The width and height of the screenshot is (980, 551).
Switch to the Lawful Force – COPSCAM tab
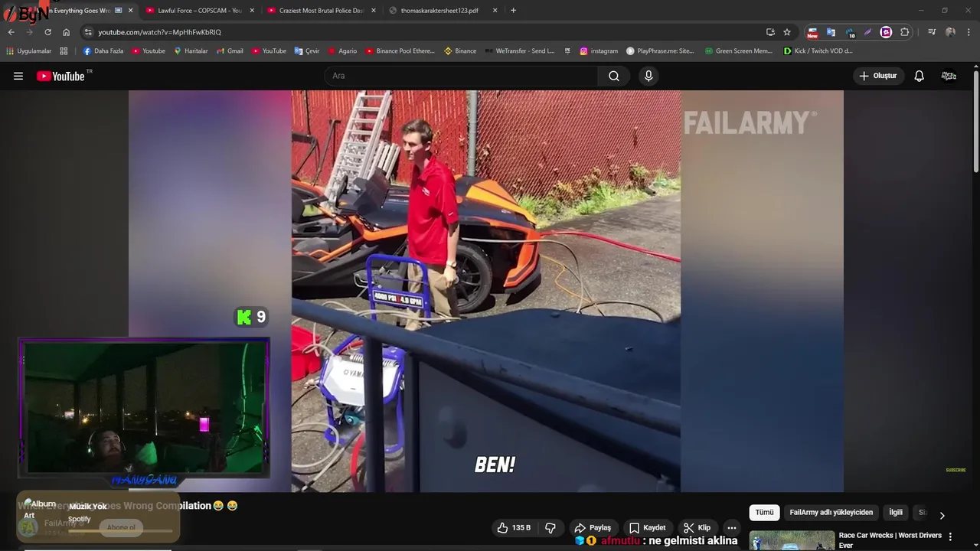pyautogui.click(x=199, y=11)
